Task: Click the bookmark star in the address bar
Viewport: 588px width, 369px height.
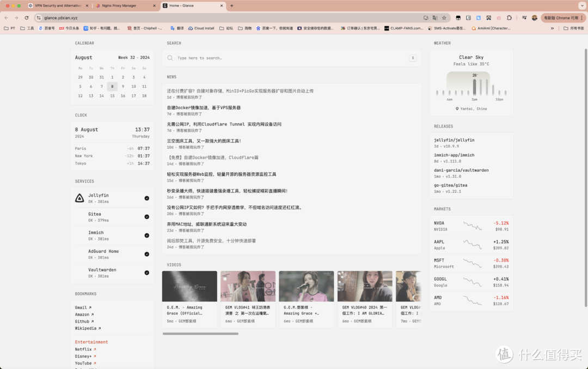Action: click(444, 17)
